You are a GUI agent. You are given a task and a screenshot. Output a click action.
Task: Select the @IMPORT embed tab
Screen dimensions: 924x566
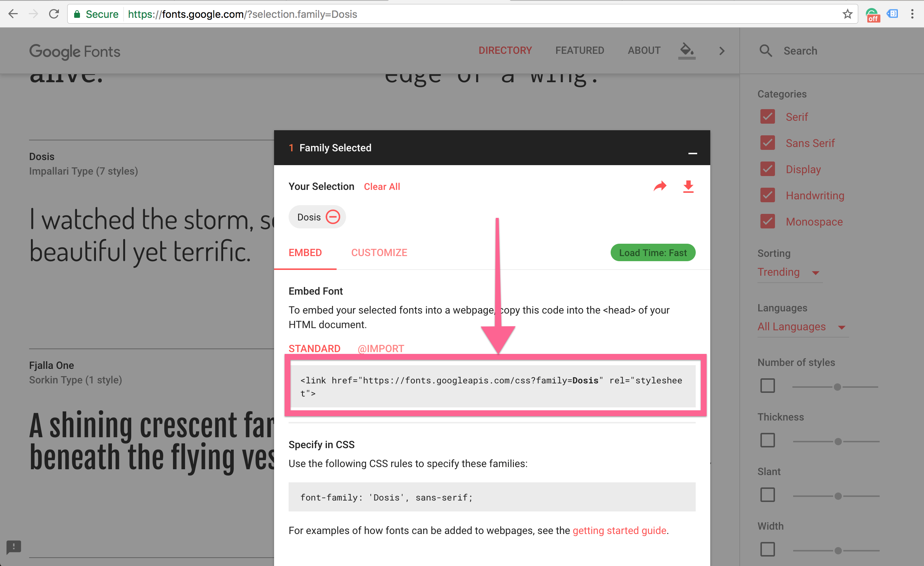pos(381,348)
